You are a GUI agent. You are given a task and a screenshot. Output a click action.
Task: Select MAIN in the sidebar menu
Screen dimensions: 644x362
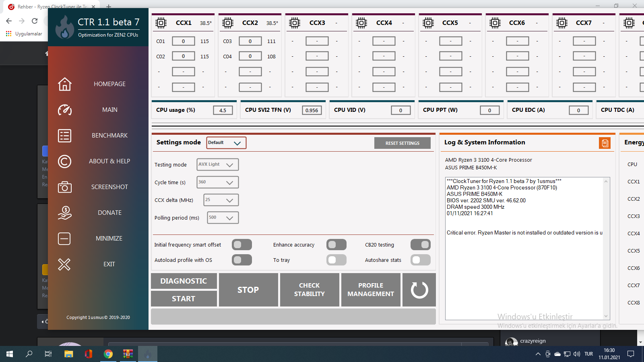point(109,110)
